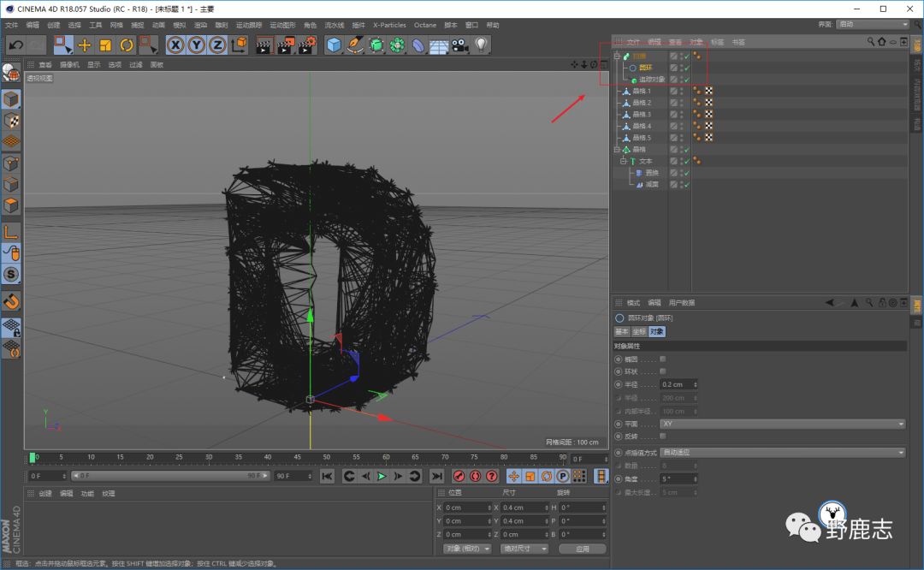This screenshot has height=570, width=924.
Task: Click the 半径 (Radius) 0.2 cm field
Action: 678,385
